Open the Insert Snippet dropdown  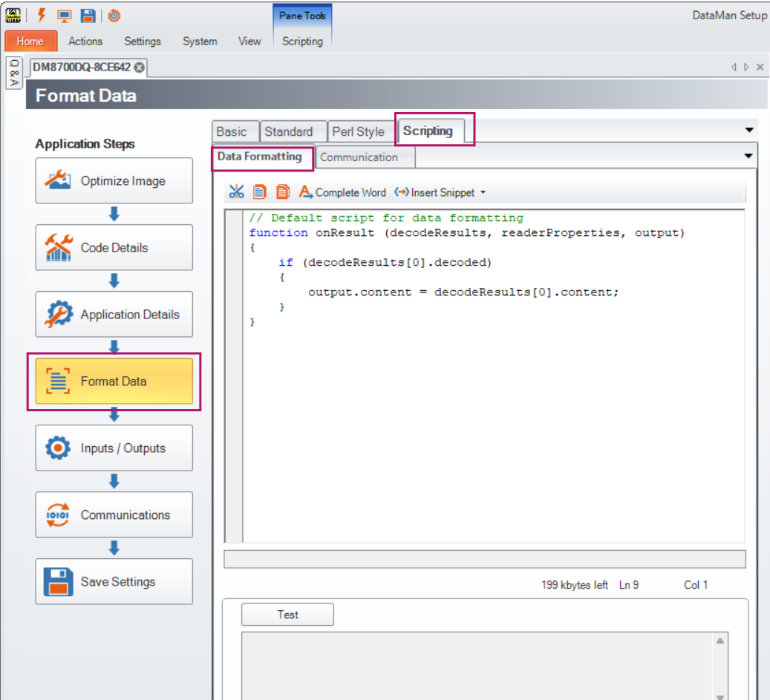440,192
